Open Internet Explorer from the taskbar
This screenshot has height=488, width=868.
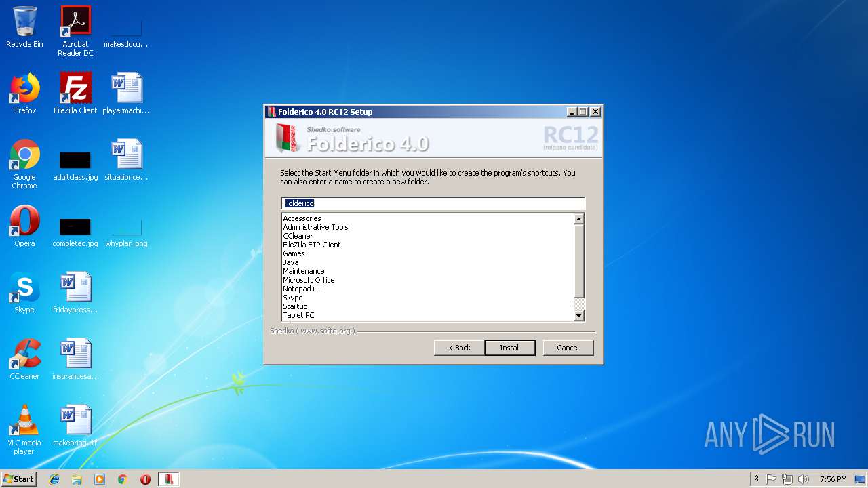[x=54, y=479]
